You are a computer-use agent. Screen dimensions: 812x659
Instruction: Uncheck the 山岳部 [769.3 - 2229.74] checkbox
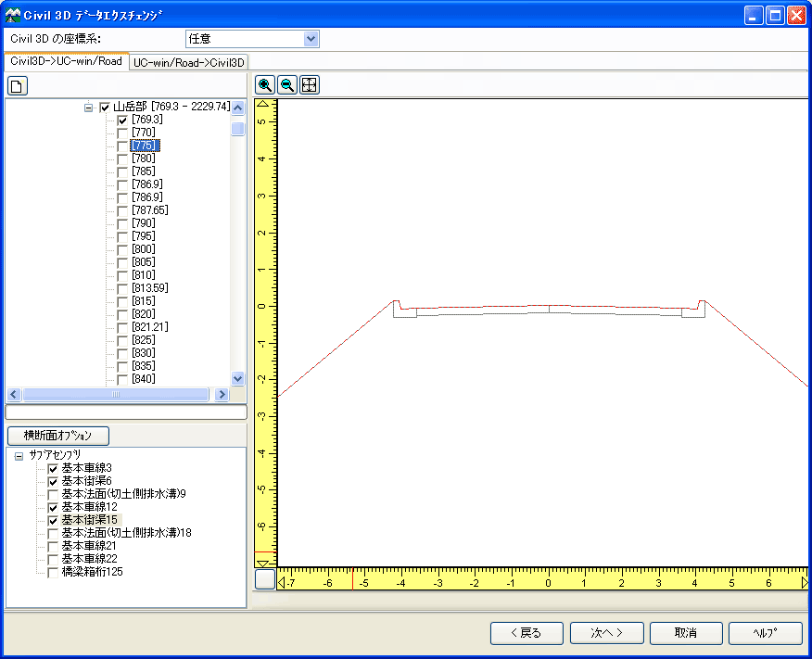tap(105, 108)
